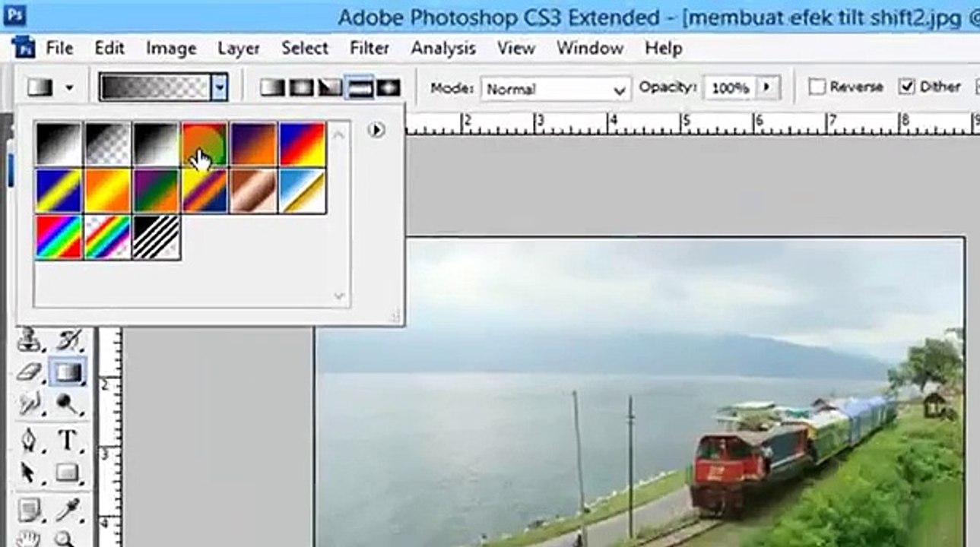Click gradient picker scroll up arrow

click(339, 135)
